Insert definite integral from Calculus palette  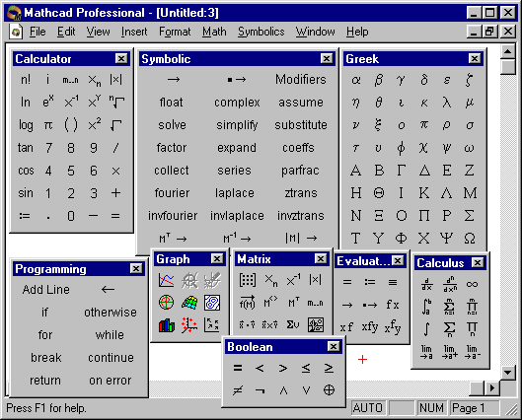pos(427,307)
